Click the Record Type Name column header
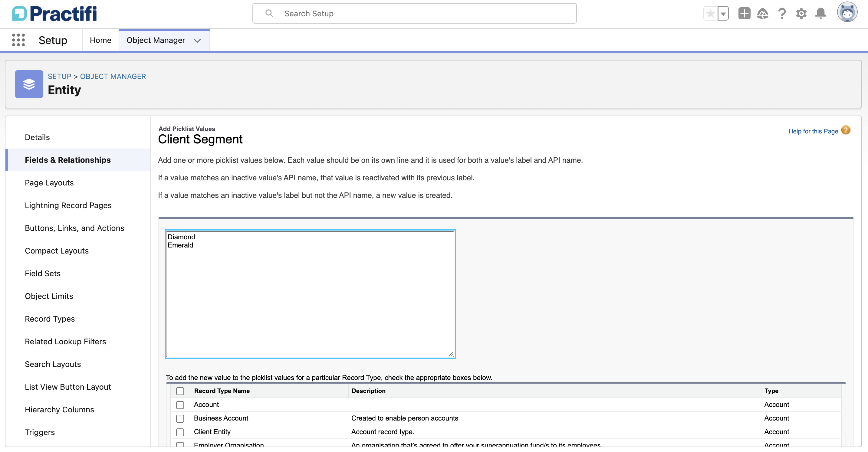This screenshot has height=452, width=868. pos(222,391)
